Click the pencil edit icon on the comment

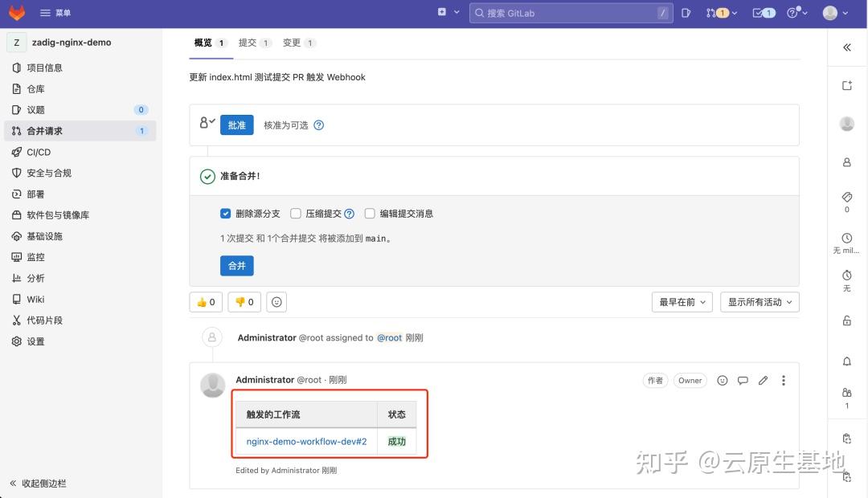(763, 380)
